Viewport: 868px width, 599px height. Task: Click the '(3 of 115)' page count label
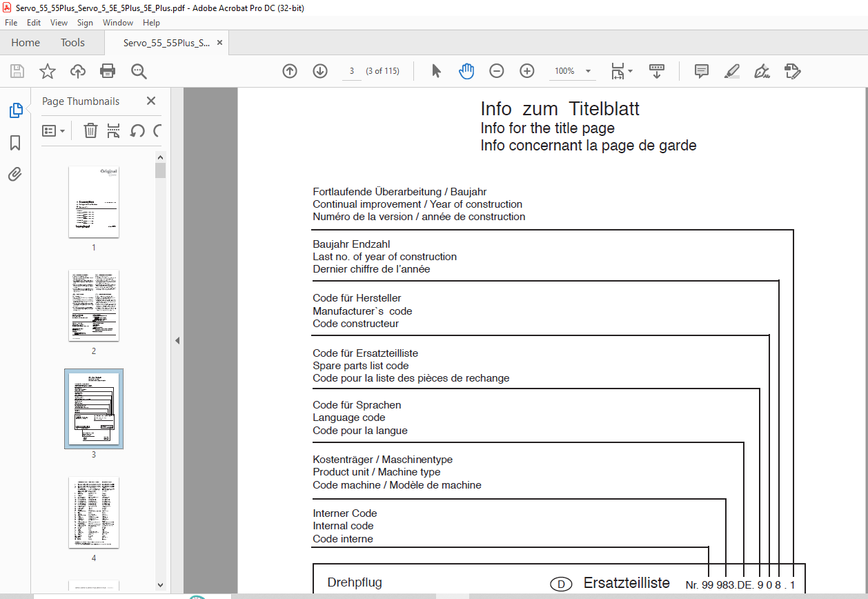click(382, 71)
